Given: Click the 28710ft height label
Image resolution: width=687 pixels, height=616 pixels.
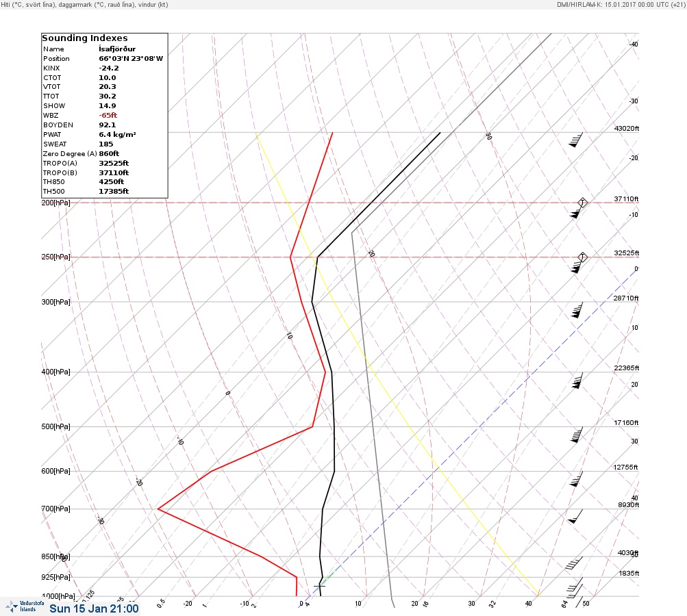Looking at the screenshot, I should click(625, 298).
